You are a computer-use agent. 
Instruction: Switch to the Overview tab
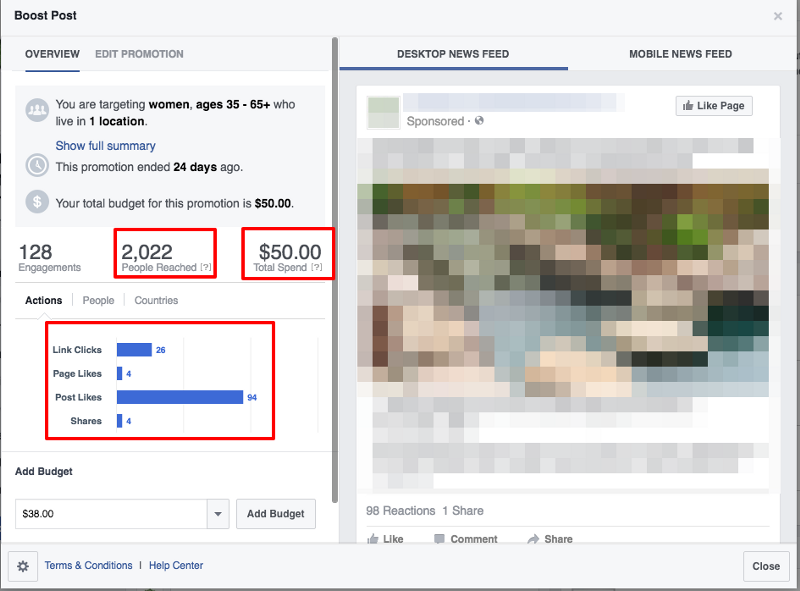pos(52,54)
